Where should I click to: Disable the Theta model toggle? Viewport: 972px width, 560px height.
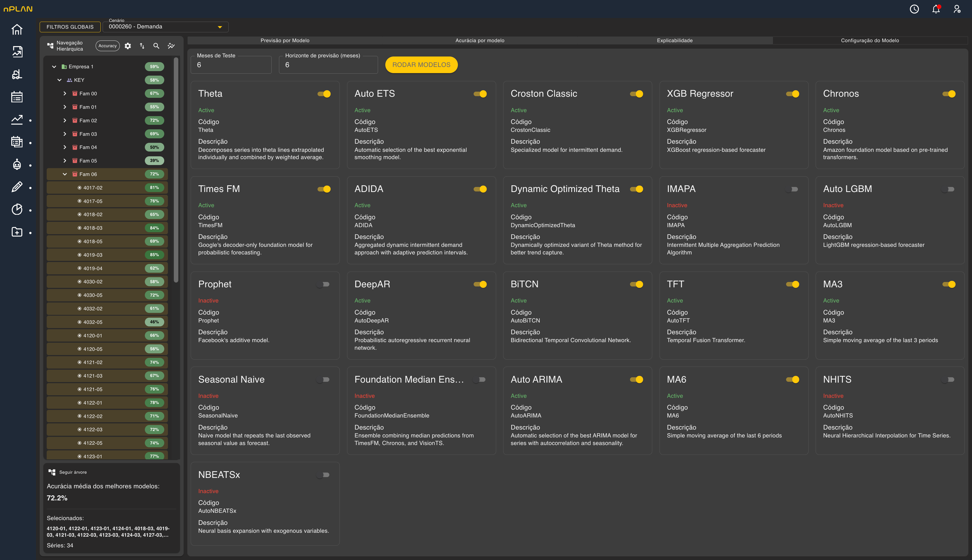pos(324,94)
